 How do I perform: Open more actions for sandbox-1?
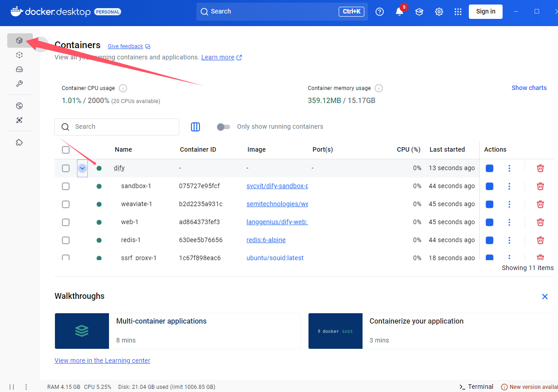[x=509, y=186]
